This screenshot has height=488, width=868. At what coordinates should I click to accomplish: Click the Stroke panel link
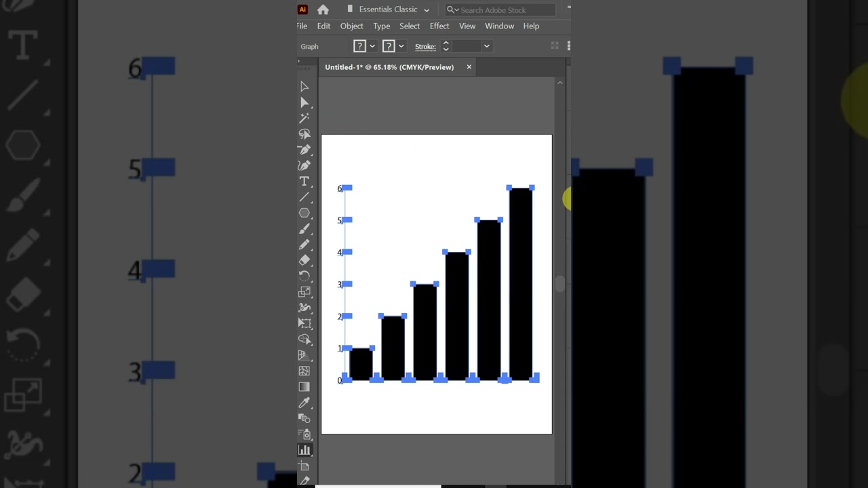(425, 46)
